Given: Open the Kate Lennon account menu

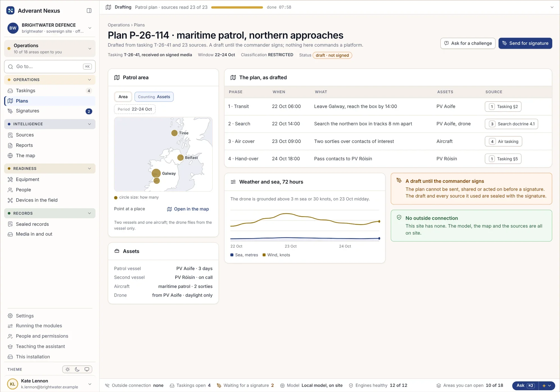Looking at the screenshot, I should [50, 384].
